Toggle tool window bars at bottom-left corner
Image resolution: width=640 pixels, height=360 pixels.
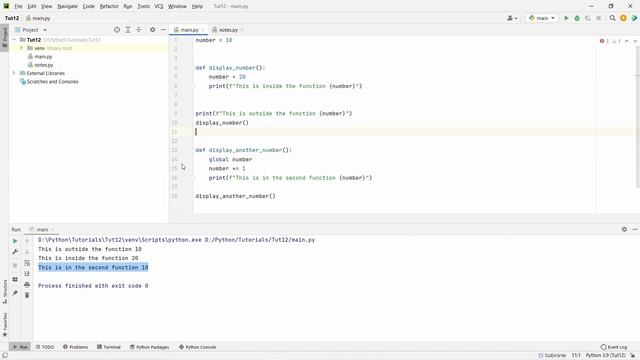click(x=5, y=356)
